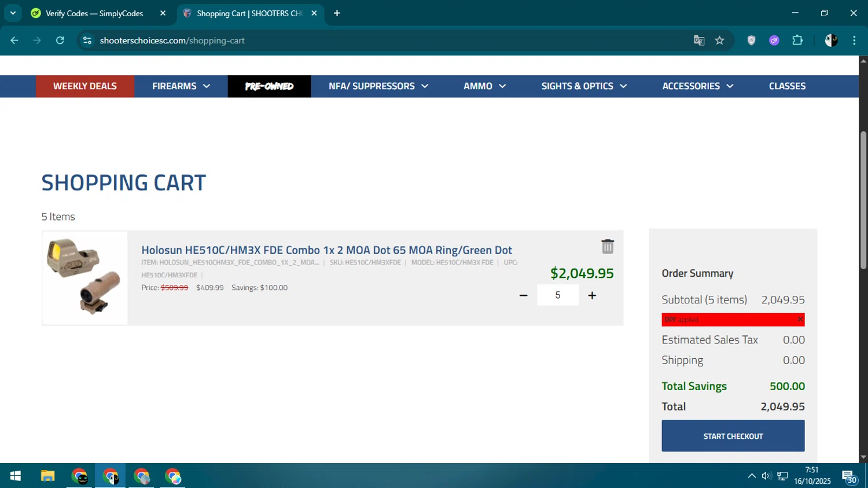The height and width of the screenshot is (488, 868).
Task: Start checkout for the order
Action: click(x=733, y=436)
